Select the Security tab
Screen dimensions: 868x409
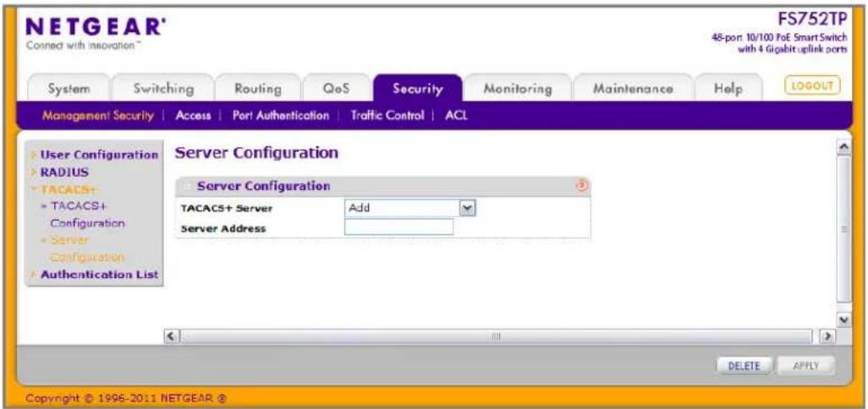(x=417, y=89)
